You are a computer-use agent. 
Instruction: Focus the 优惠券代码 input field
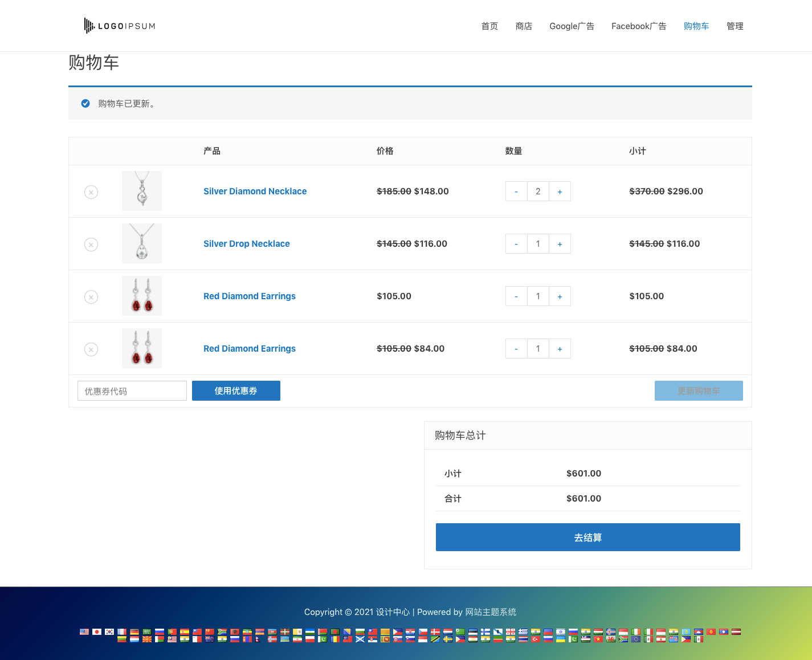132,391
